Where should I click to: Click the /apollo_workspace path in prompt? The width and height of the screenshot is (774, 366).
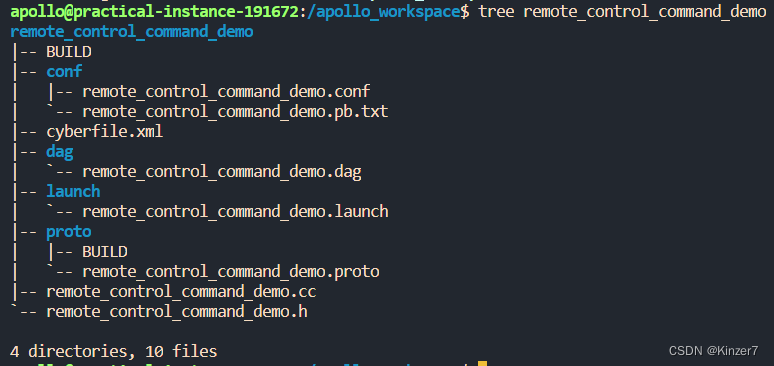tap(384, 12)
